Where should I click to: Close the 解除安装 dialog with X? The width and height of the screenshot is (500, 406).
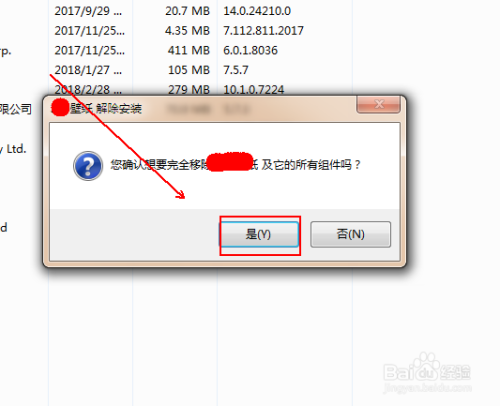coord(378,104)
